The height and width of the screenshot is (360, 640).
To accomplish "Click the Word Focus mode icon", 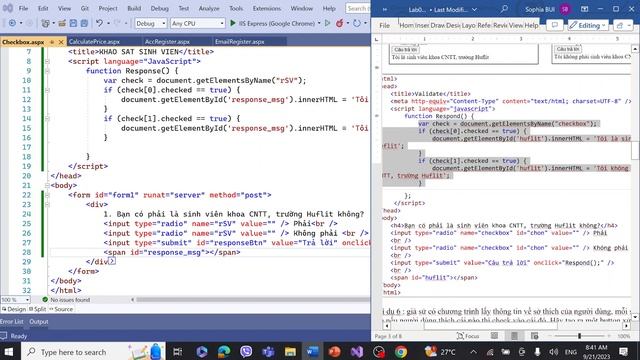I will point(468,336).
